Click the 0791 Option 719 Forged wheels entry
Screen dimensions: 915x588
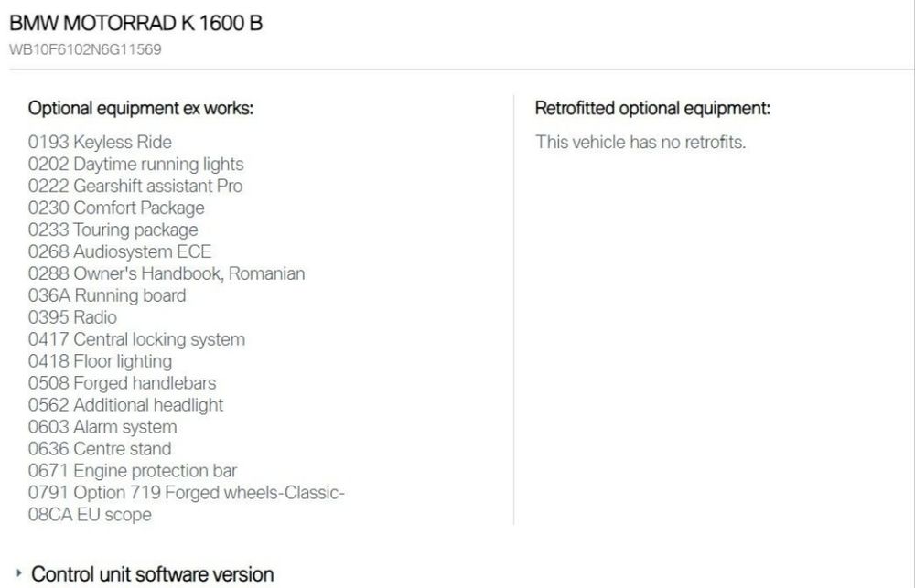pyautogui.click(x=186, y=493)
